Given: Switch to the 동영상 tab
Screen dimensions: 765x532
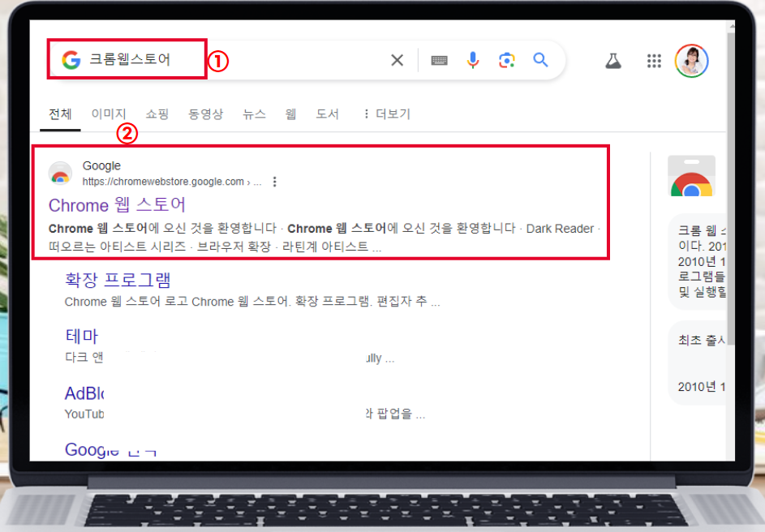Looking at the screenshot, I should click(205, 114).
